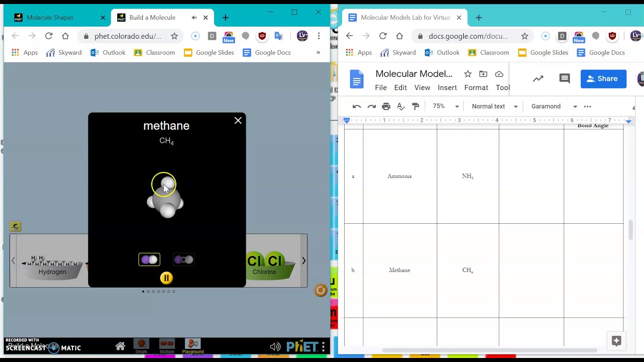Print the document
Screen dimensions: 644x362
point(386,106)
